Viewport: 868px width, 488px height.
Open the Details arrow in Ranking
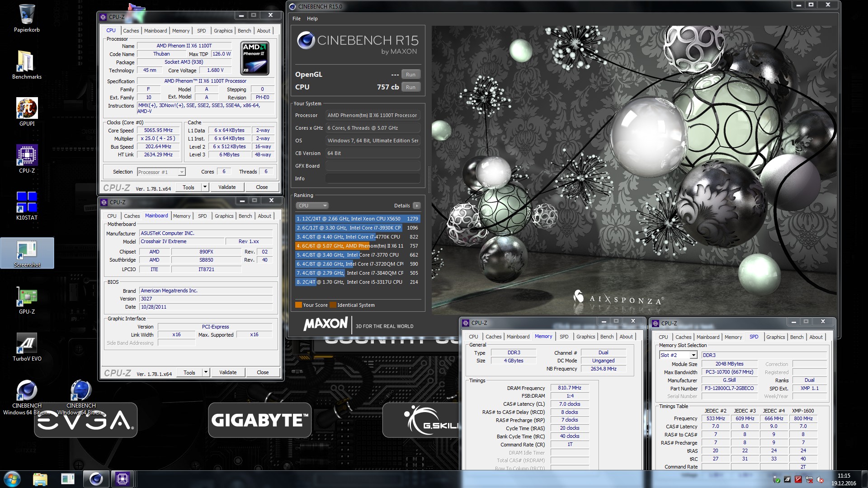coord(416,206)
